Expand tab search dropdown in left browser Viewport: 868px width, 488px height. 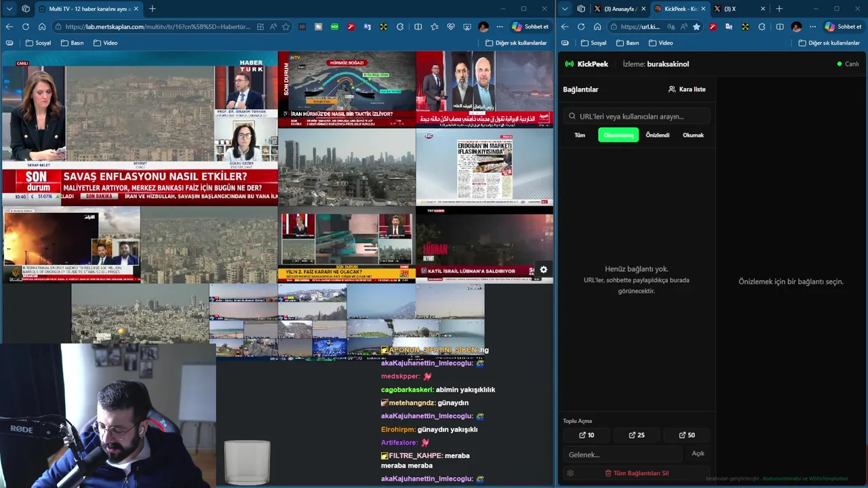click(x=9, y=9)
